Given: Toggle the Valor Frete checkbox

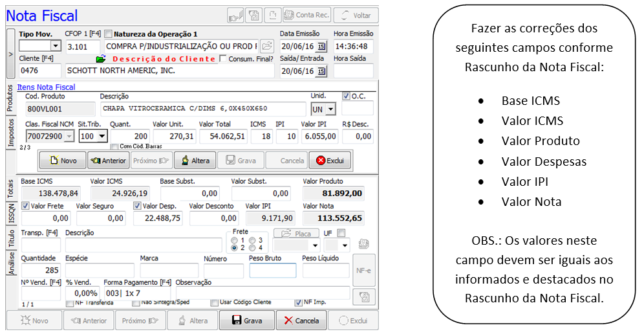Looking at the screenshot, I should (x=25, y=206).
